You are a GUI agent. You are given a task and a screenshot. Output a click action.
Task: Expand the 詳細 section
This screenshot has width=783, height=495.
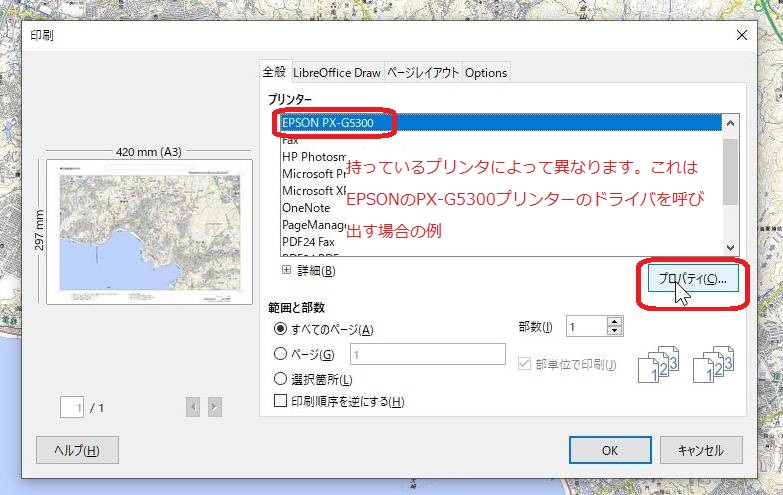click(287, 270)
